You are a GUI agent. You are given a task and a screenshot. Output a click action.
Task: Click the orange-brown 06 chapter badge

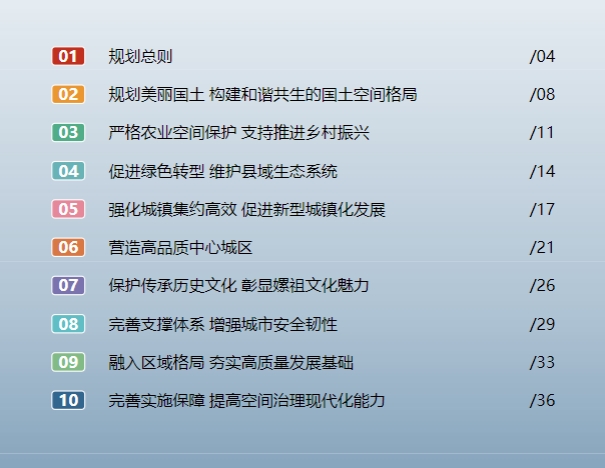pyautogui.click(x=68, y=247)
